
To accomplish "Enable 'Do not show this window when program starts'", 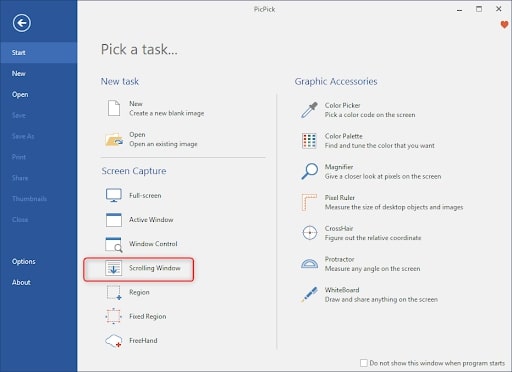I will pyautogui.click(x=364, y=363).
